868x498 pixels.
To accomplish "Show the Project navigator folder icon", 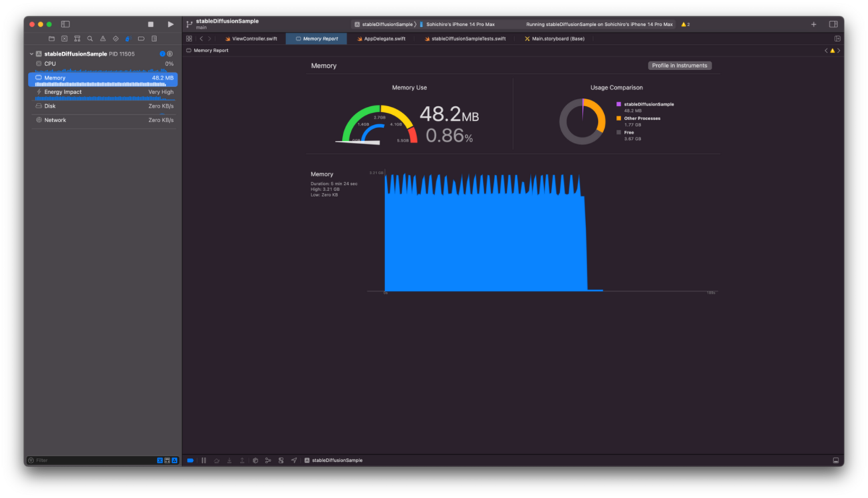I will [51, 39].
